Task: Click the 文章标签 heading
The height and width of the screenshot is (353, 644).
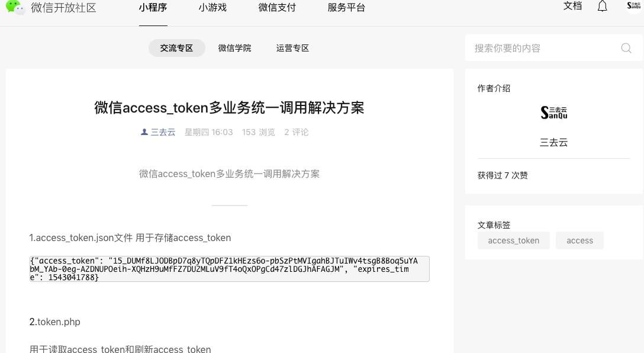Action: (x=494, y=225)
